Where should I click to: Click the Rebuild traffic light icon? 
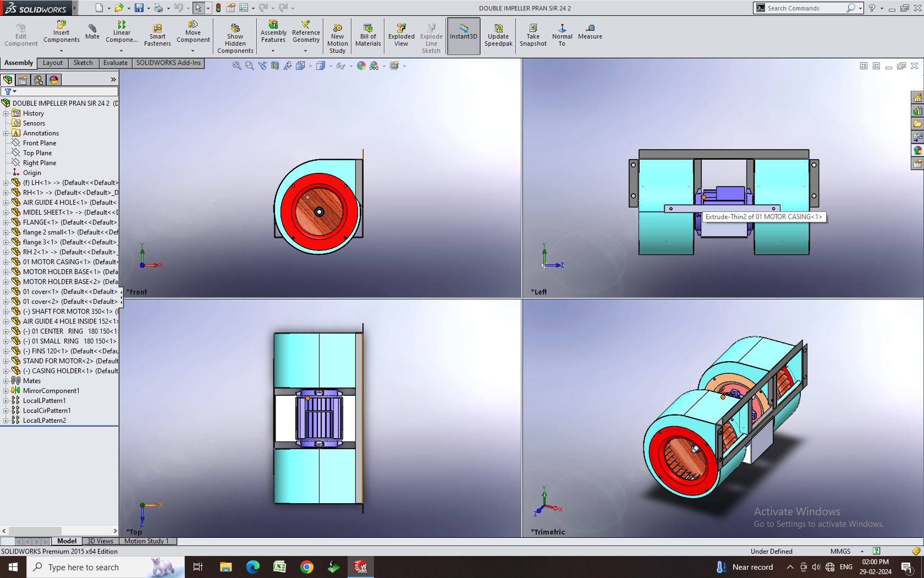[x=218, y=8]
